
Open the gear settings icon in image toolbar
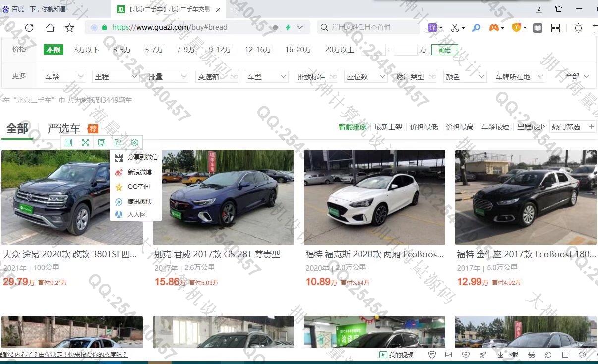pos(134,143)
